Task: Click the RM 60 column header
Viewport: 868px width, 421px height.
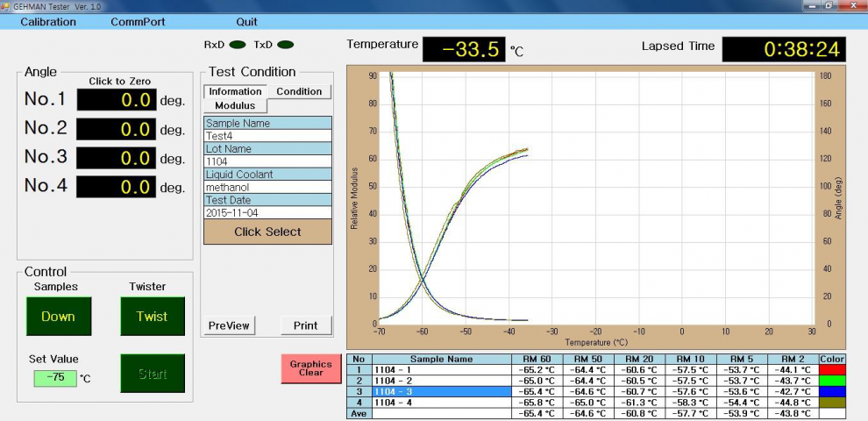Action: tap(537, 359)
